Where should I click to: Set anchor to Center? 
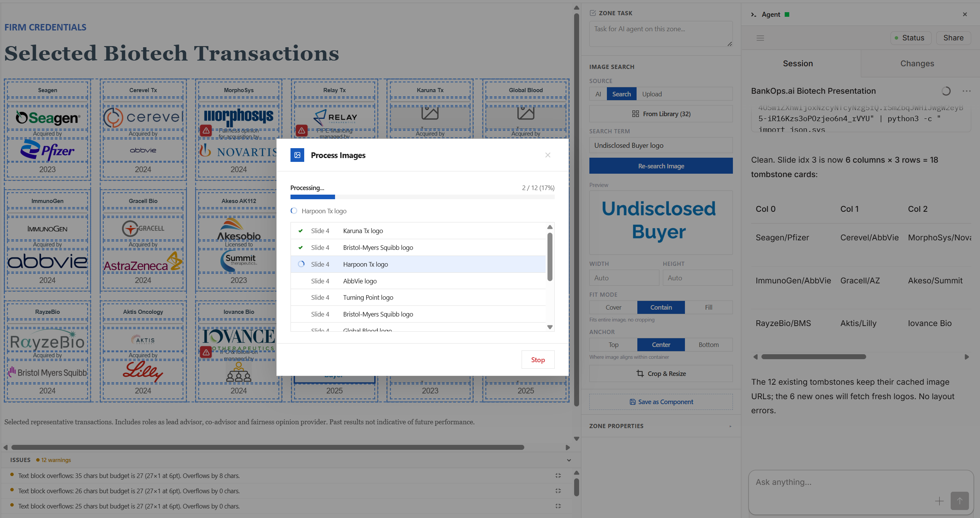click(x=661, y=345)
